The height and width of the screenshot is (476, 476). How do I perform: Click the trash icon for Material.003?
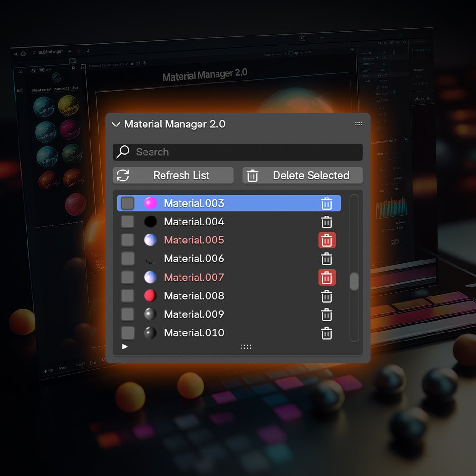(326, 203)
